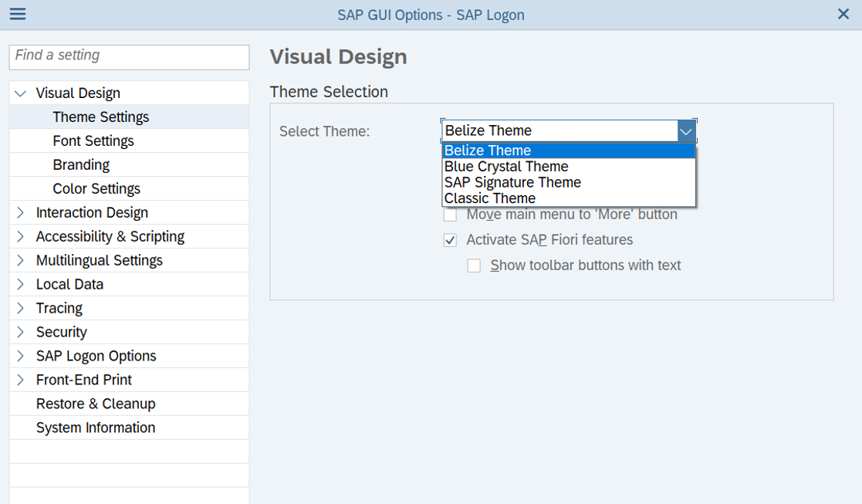Select the Accessibility & Scripting label
This screenshot has height=504, width=862.
click(x=110, y=236)
